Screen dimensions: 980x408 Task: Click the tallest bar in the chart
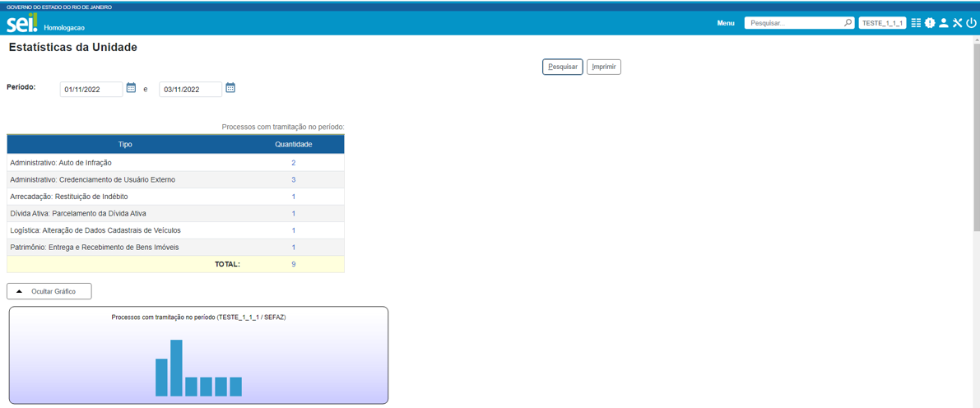[176, 369]
